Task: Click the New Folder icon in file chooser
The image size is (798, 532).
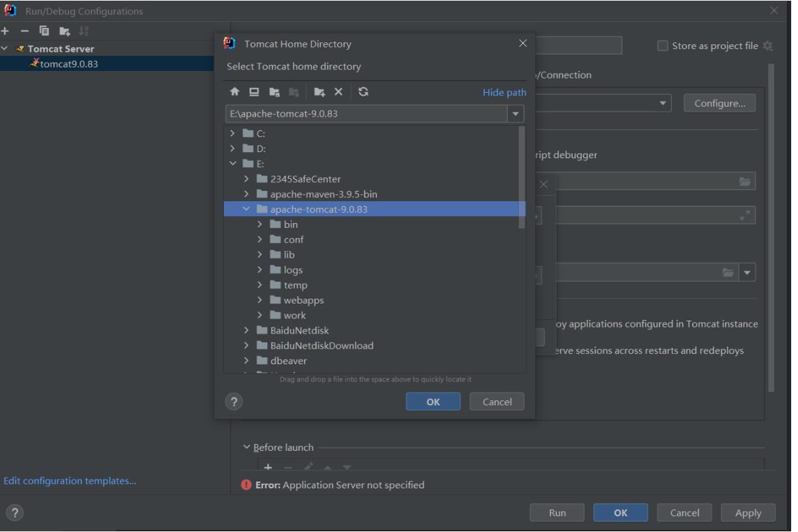Action: (319, 92)
